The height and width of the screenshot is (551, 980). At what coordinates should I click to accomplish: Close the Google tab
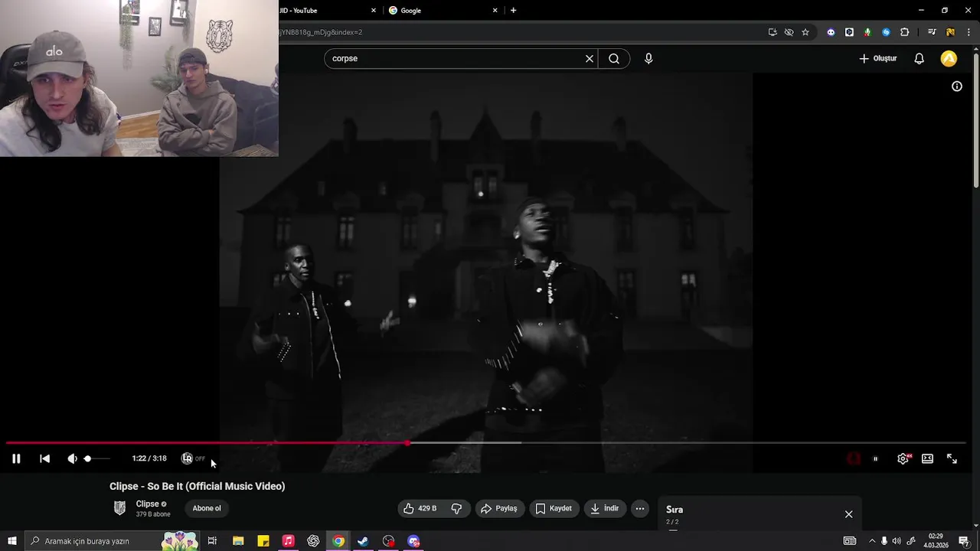point(495,11)
